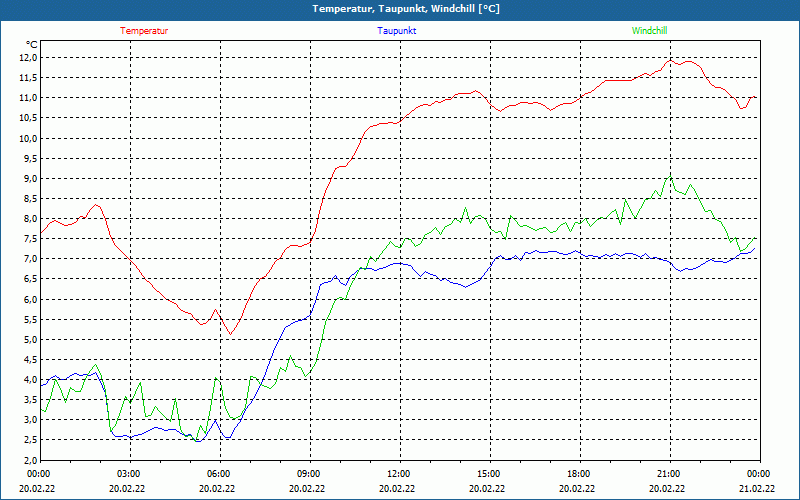Click the '7,5' y-axis value
This screenshot has height=500, width=800.
click(31, 239)
